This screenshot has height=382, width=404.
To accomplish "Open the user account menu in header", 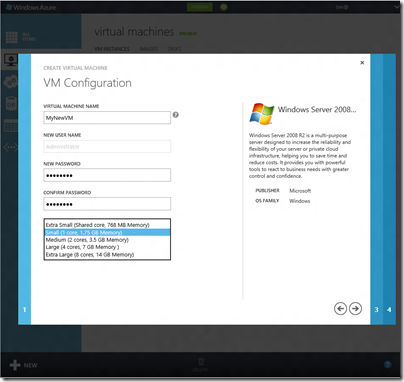I will (342, 7).
